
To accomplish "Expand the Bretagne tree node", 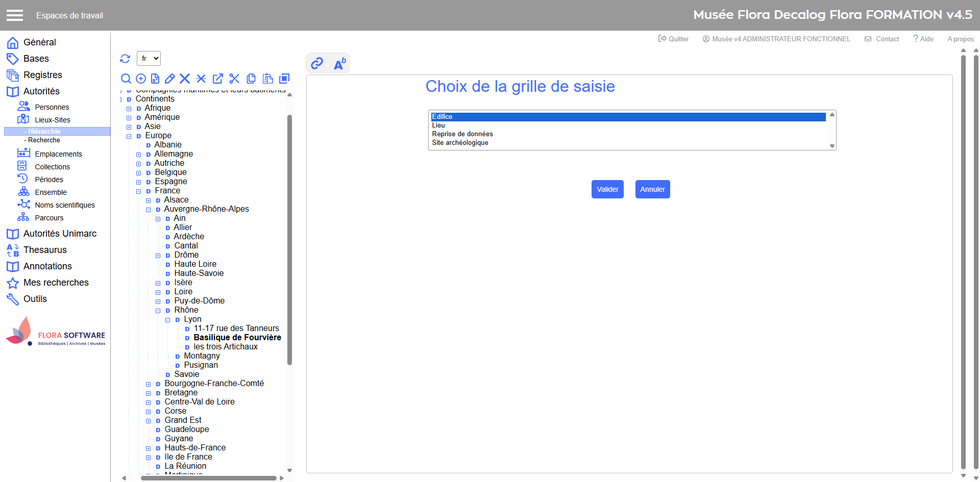I will (x=149, y=393).
